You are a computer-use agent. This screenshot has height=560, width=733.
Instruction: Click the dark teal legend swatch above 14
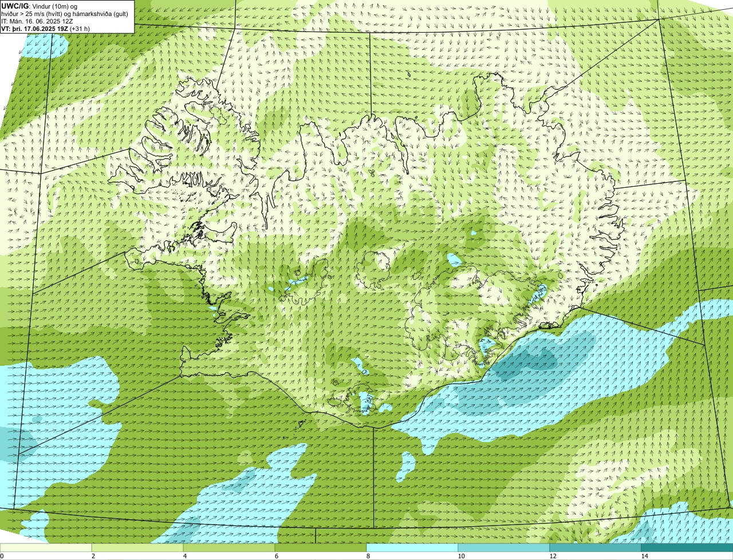click(687, 547)
